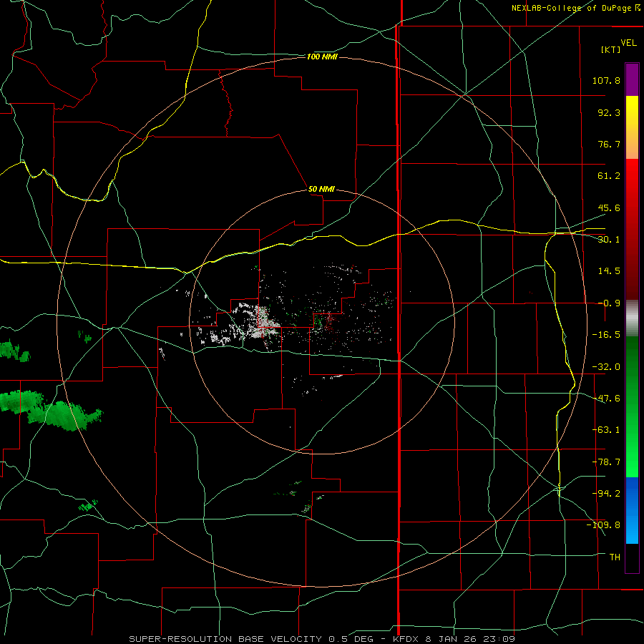
Task: Click the -63.1 legend value
Action: coord(606,430)
